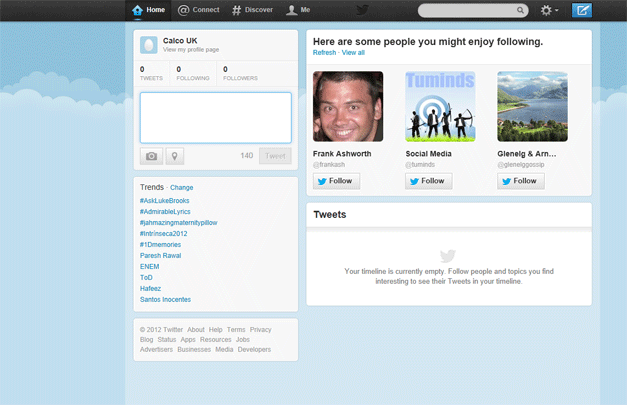The width and height of the screenshot is (627, 405).
Task: Open the Help footer link
Action: pos(216,330)
